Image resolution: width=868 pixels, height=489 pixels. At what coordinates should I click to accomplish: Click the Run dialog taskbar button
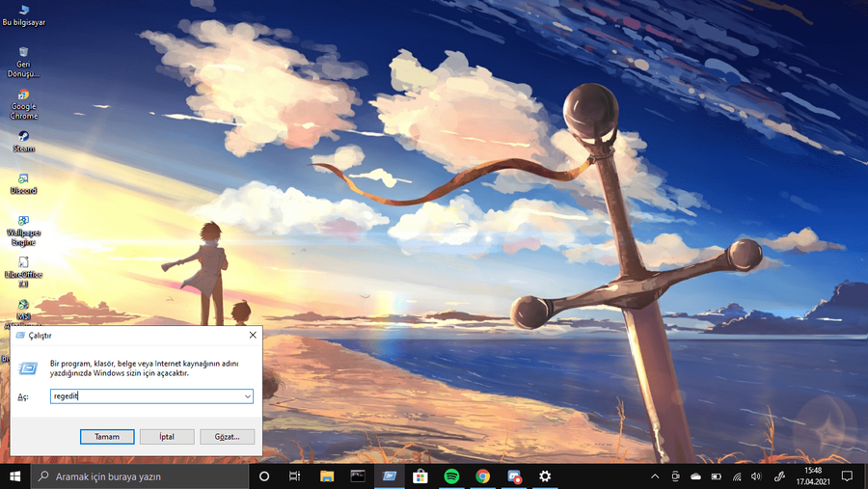click(x=390, y=476)
